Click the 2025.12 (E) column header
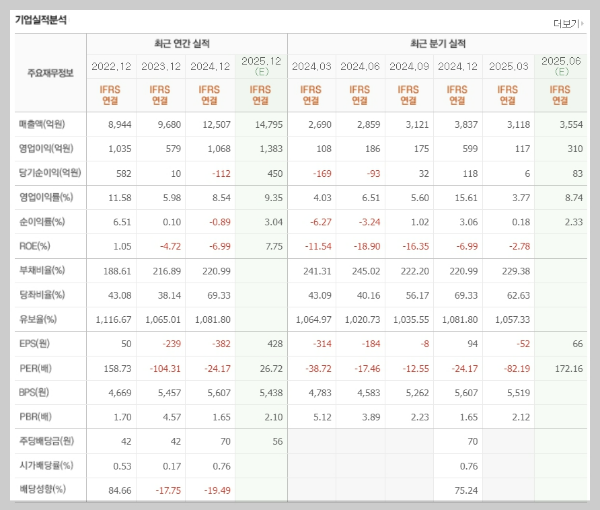 (x=261, y=66)
